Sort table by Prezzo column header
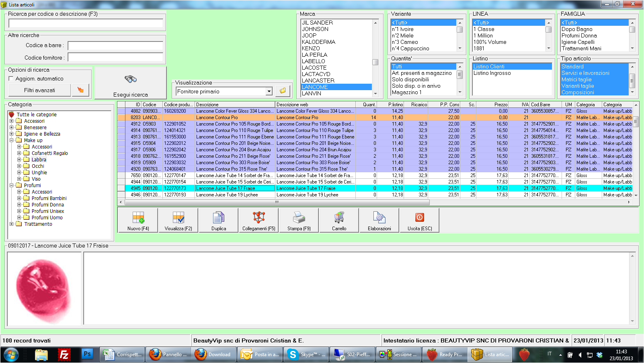 click(493, 104)
